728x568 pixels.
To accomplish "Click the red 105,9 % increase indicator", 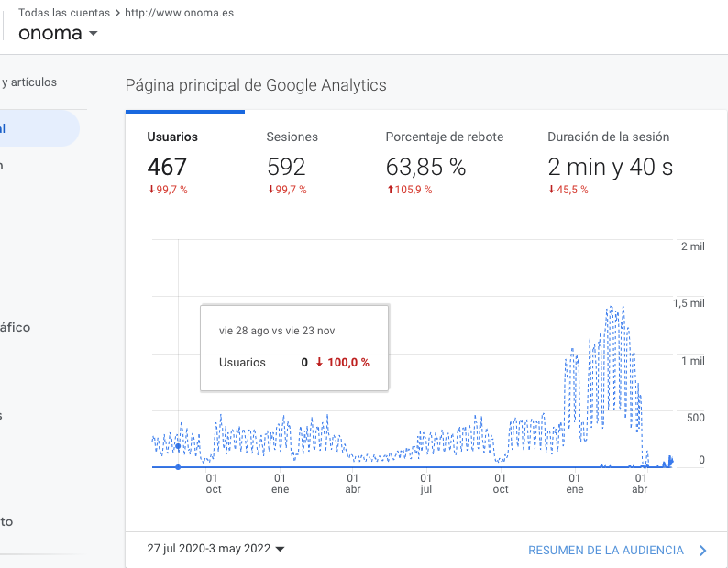I will (x=410, y=190).
